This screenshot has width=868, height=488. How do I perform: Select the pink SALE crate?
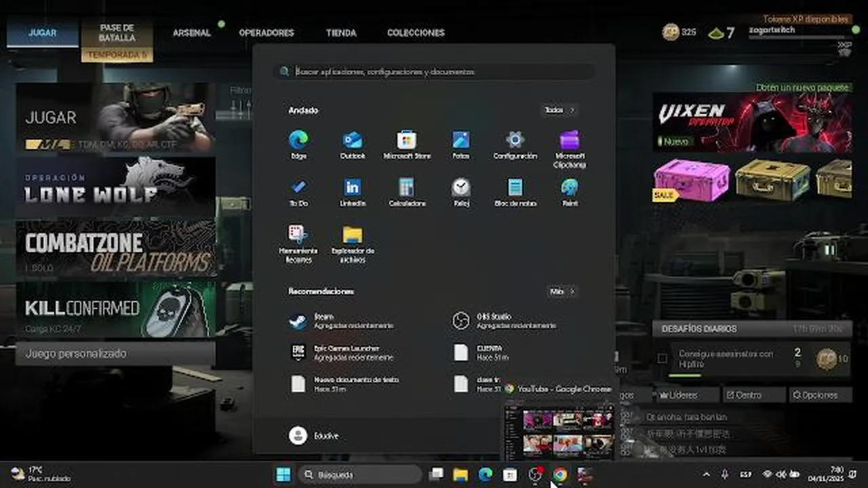(x=692, y=180)
